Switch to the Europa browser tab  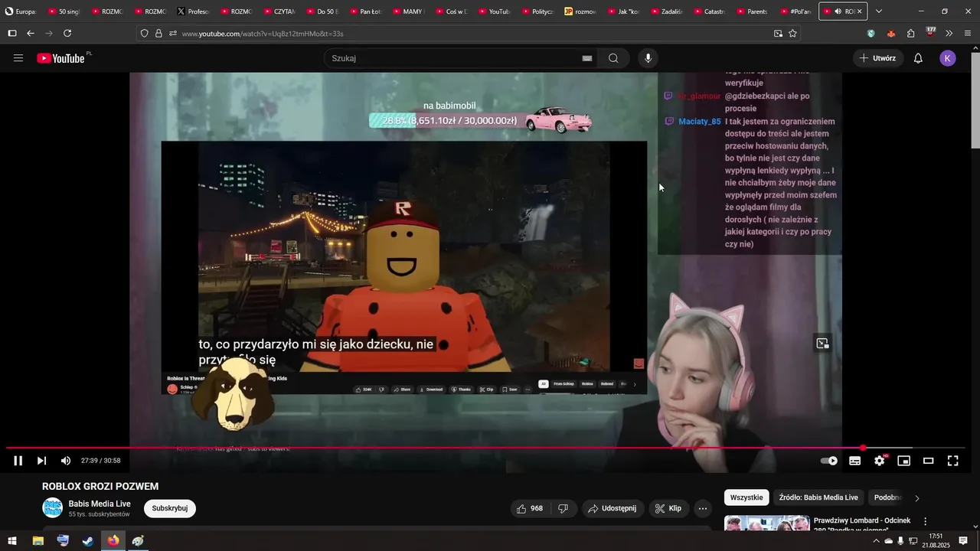(21, 11)
